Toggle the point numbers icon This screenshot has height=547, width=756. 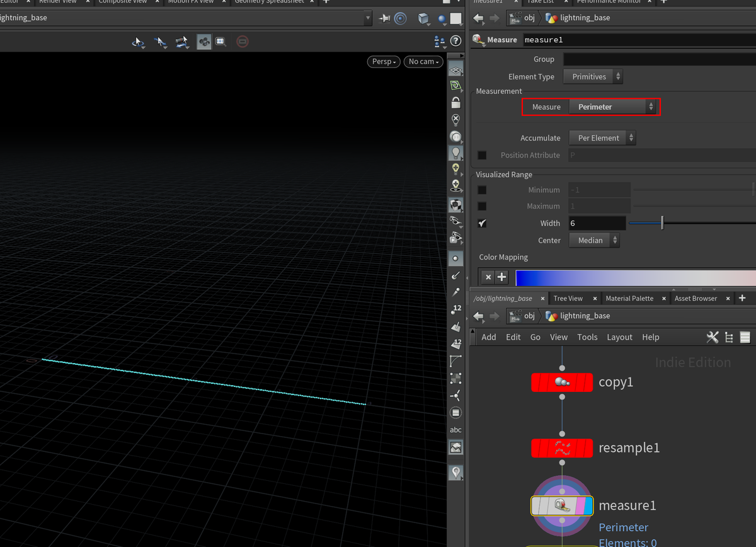coord(455,309)
